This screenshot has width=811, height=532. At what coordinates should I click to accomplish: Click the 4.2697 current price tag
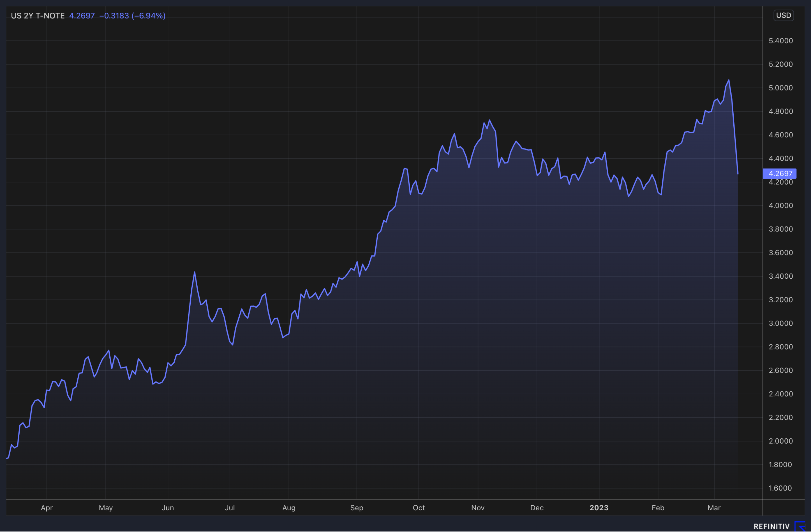780,173
